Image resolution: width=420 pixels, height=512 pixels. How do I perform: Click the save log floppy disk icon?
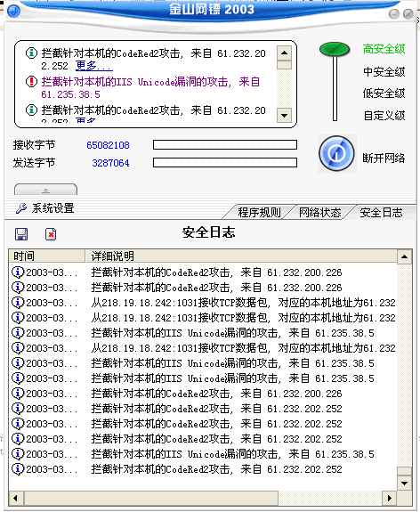tap(21, 234)
